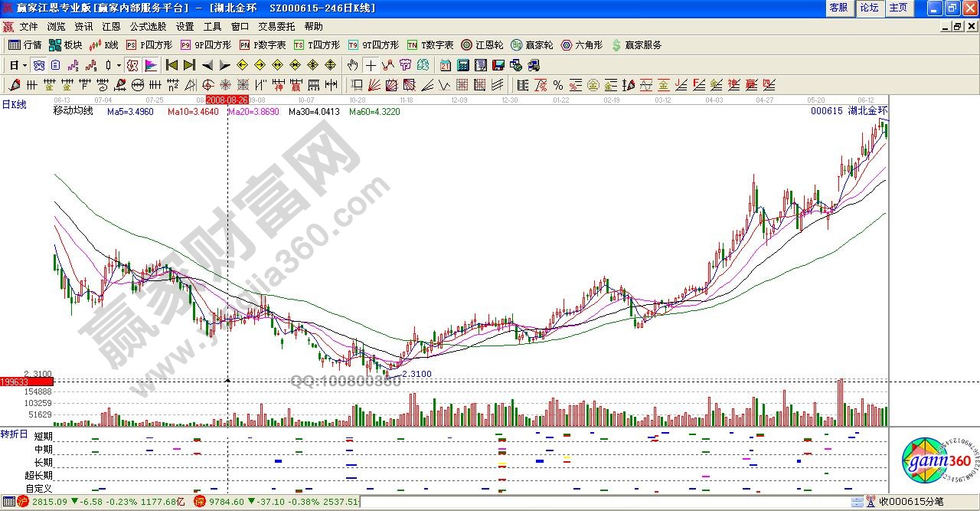Toggle the 权 price adjustment button
Image resolution: width=980 pixels, height=511 pixels.
pos(132,65)
